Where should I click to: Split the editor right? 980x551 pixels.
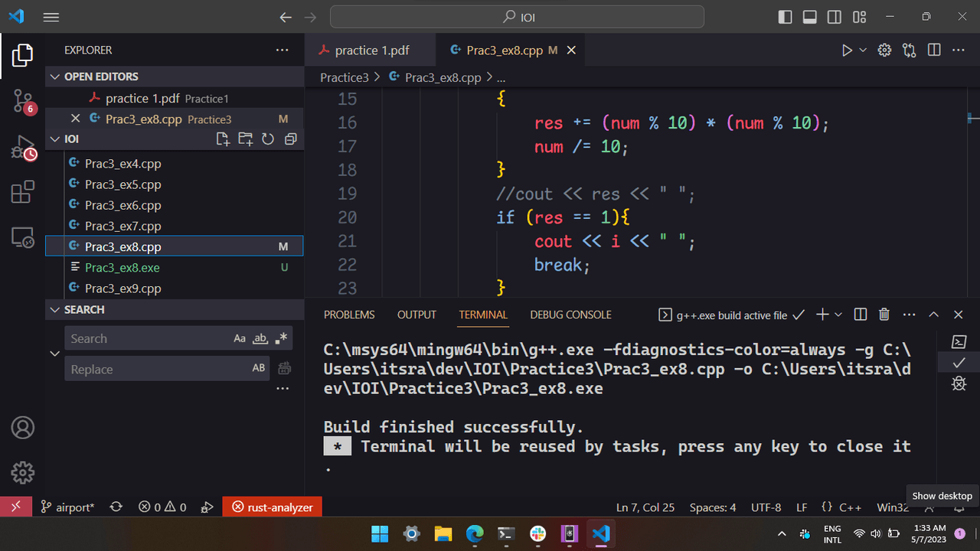coord(934,51)
